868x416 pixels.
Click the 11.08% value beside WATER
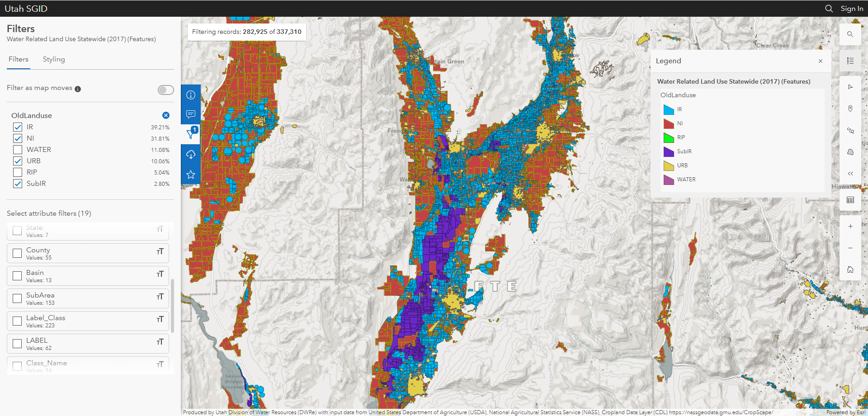coord(160,150)
